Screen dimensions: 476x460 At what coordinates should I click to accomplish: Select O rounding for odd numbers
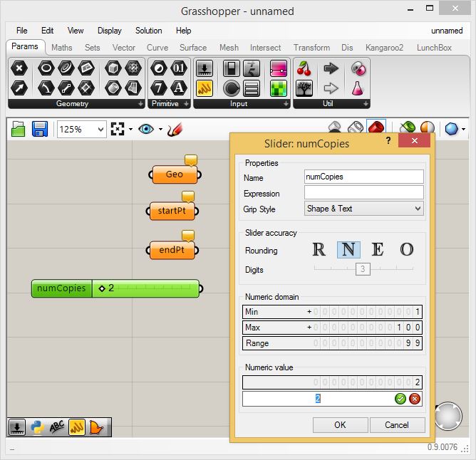pos(406,249)
